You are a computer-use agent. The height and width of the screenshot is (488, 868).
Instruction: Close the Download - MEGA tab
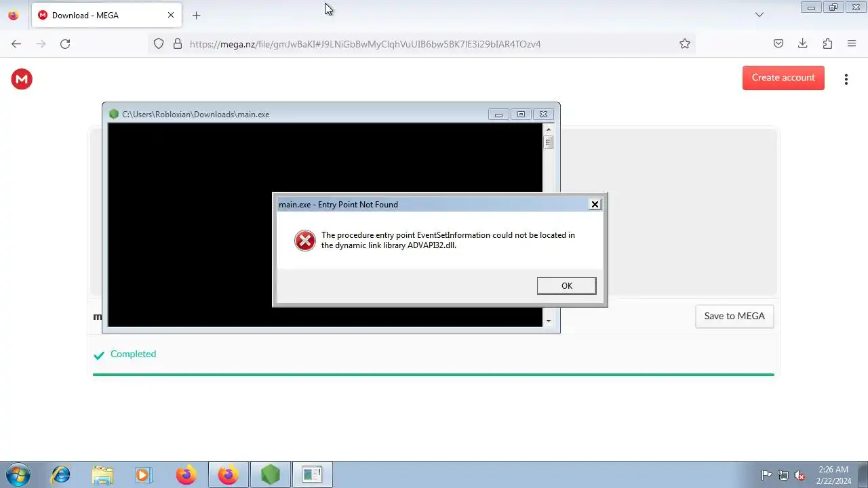(171, 15)
